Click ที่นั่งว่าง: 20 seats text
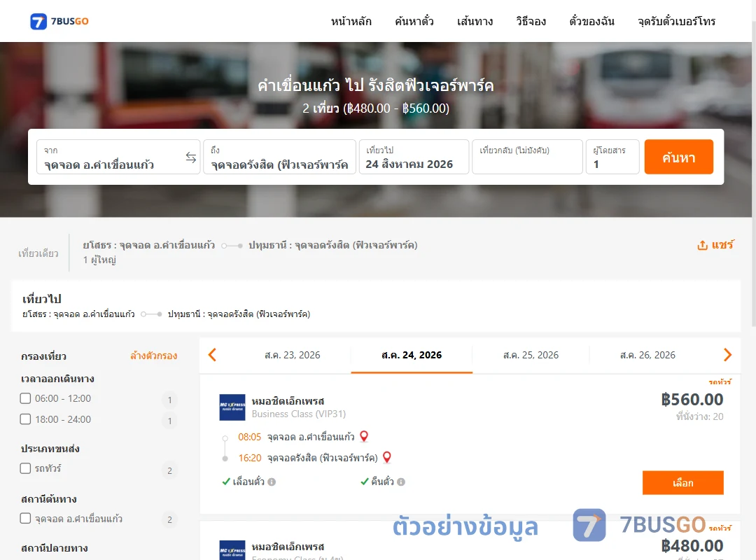756x560 pixels. 699,416
